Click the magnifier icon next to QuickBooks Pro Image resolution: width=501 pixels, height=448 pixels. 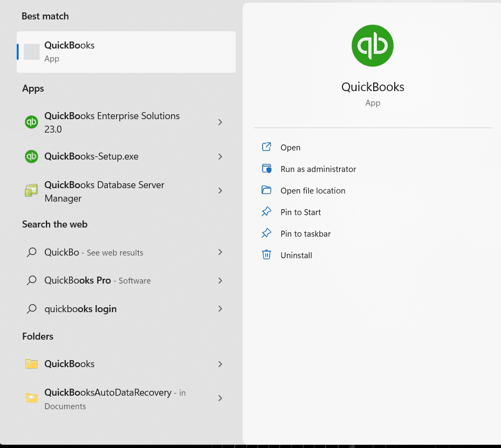click(31, 280)
